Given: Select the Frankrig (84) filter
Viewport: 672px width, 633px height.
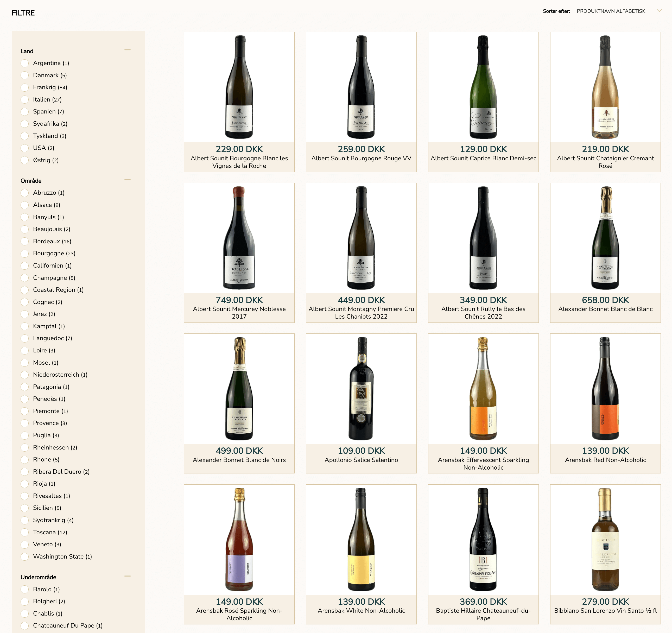Looking at the screenshot, I should (x=25, y=87).
